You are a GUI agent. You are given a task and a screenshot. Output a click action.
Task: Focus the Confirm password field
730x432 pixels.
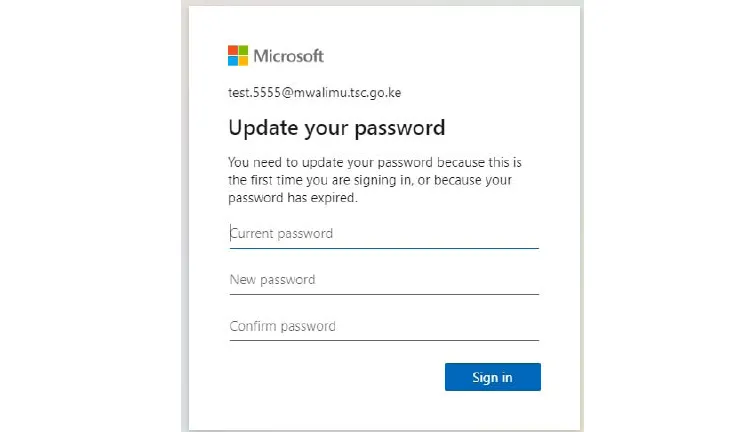(x=384, y=327)
